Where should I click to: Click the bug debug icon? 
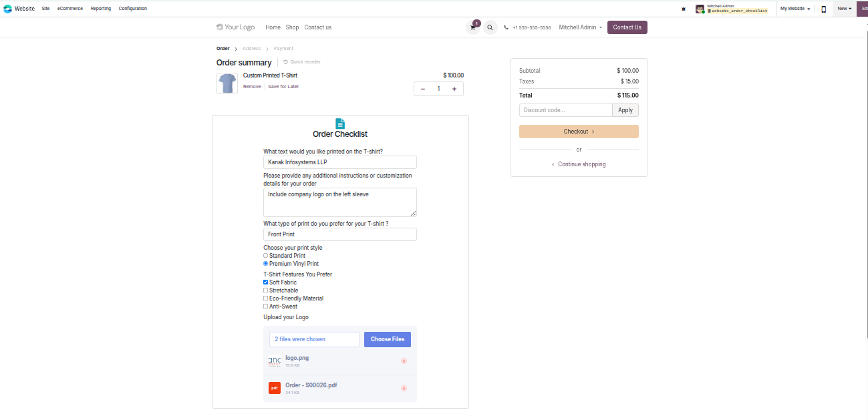[x=684, y=9]
